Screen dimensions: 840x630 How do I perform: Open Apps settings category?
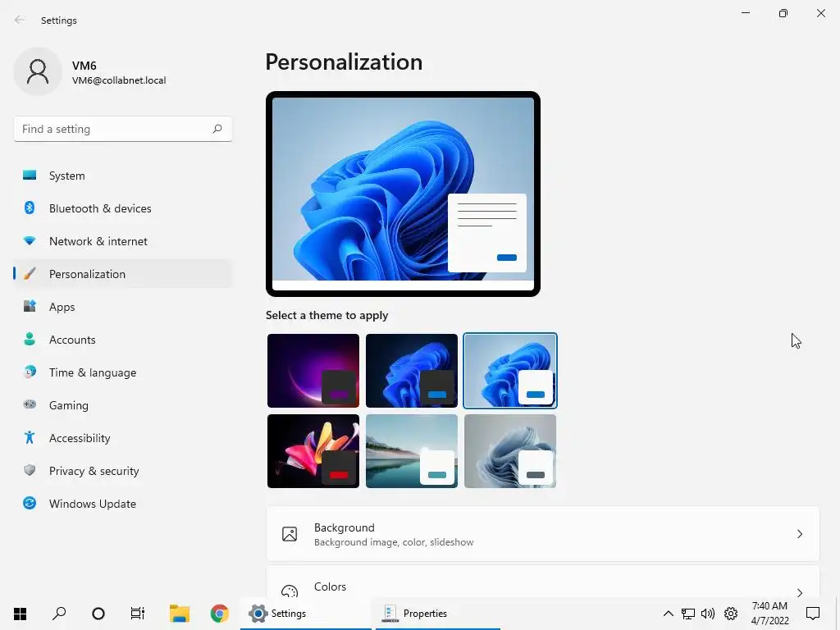coord(123,307)
